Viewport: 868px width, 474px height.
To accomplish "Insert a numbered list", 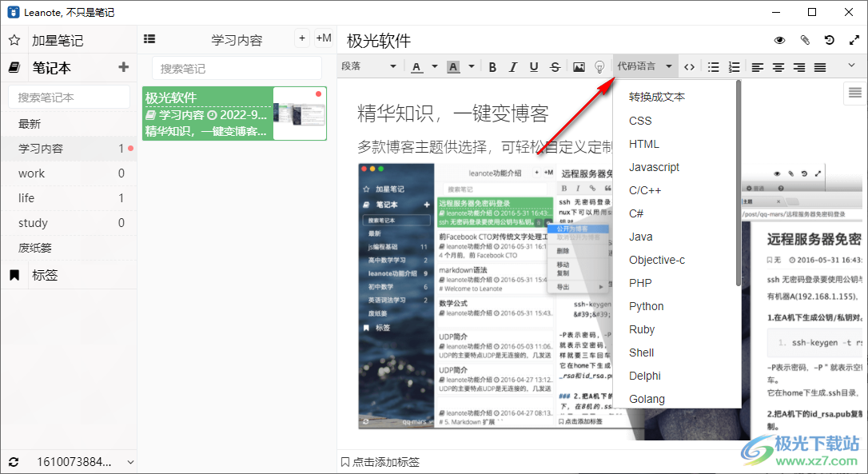I will (734, 67).
